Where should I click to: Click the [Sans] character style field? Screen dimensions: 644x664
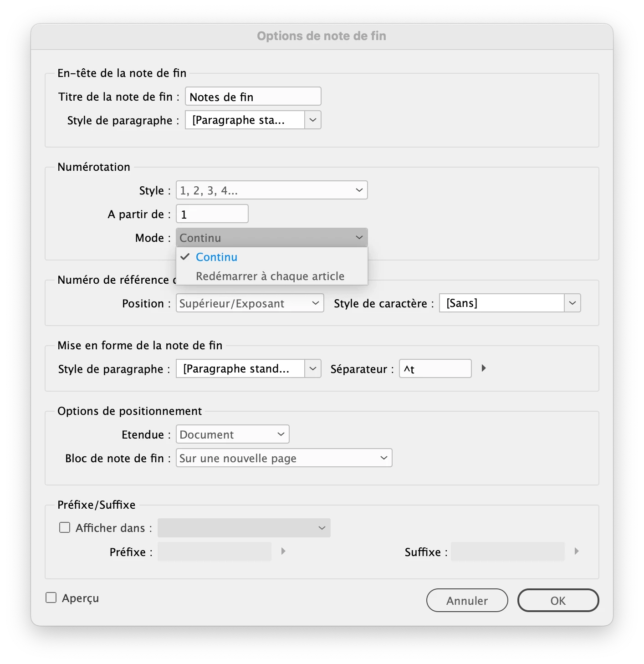pos(502,303)
